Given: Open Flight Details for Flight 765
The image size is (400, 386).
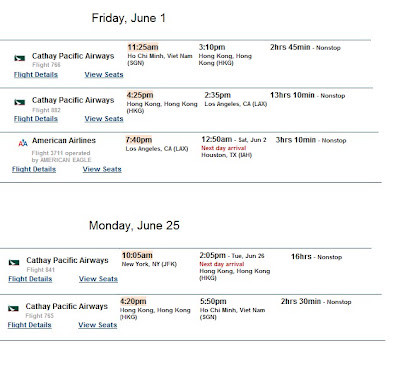Looking at the screenshot, I should (30, 325).
